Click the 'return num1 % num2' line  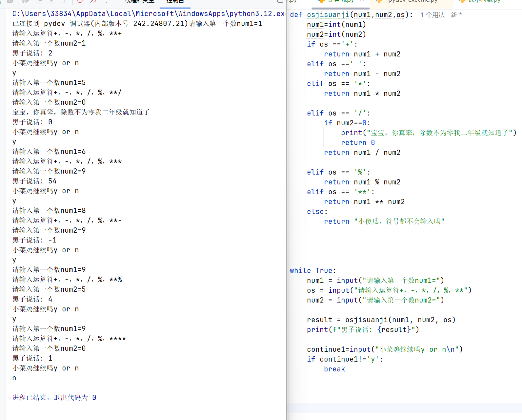click(362, 182)
